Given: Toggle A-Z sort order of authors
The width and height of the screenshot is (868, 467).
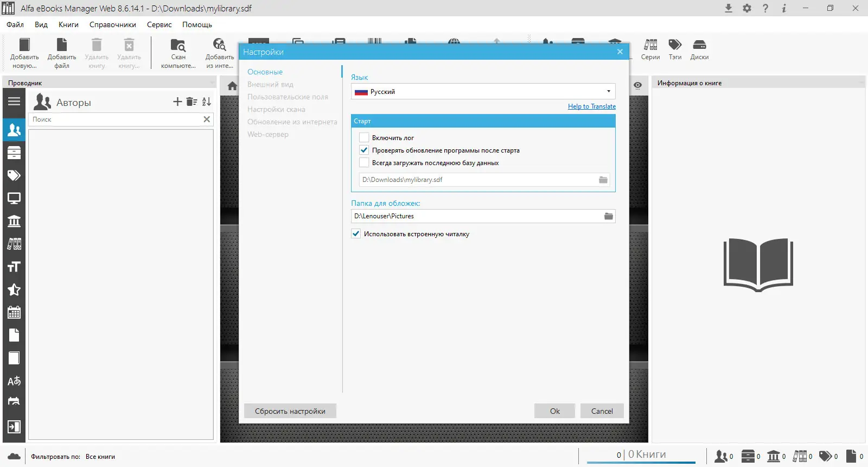Looking at the screenshot, I should point(207,102).
